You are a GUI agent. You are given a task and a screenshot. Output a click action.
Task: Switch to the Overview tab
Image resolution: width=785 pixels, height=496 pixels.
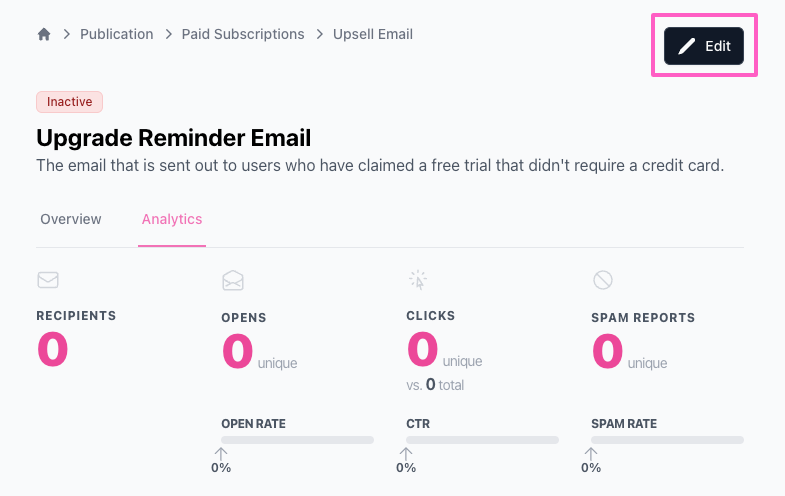pos(71,219)
